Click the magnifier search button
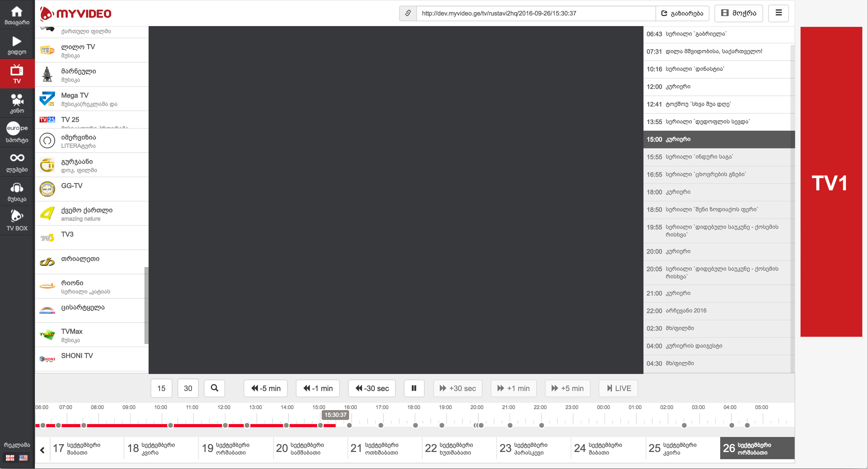Image resolution: width=868 pixels, height=469 pixels. (214, 388)
